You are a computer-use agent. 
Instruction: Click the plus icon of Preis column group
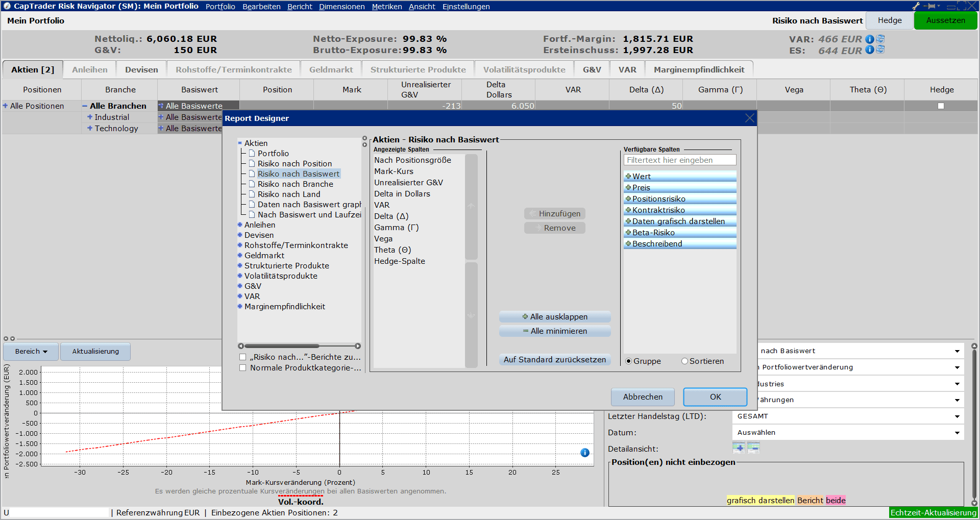pos(628,187)
